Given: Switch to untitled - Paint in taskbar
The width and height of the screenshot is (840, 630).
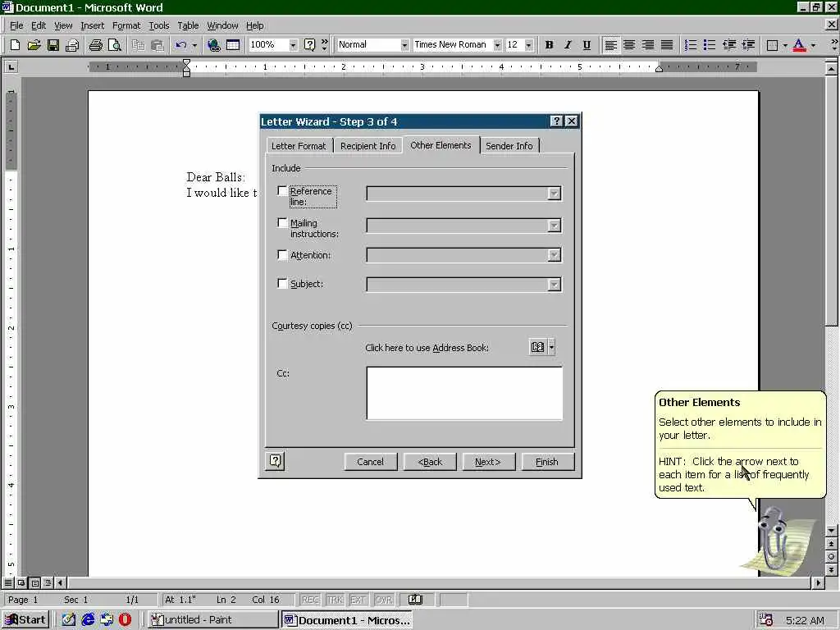Looking at the screenshot, I should [x=212, y=620].
